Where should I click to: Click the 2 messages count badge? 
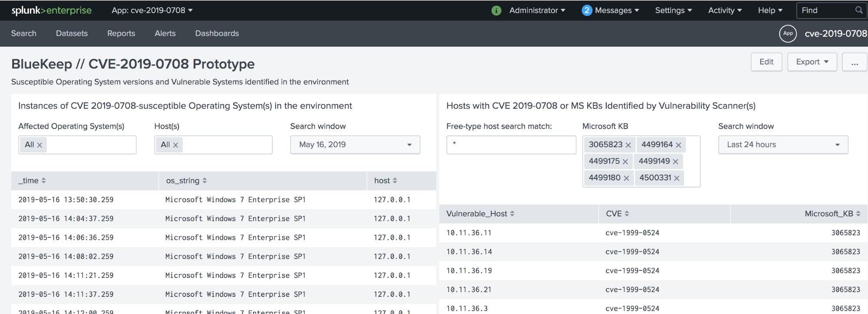tap(587, 10)
